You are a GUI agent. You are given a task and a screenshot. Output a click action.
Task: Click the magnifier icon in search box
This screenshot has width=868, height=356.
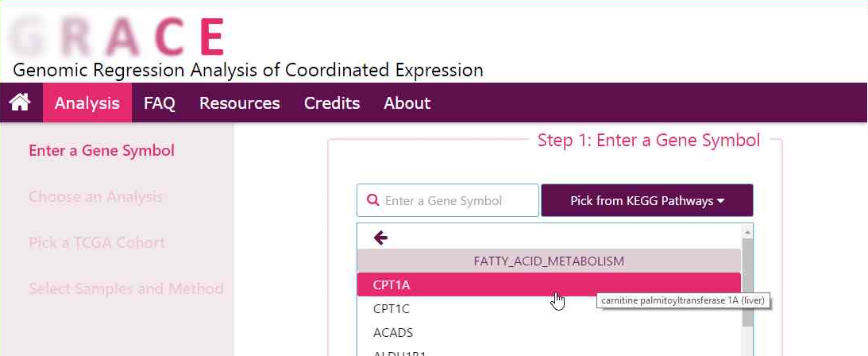pyautogui.click(x=372, y=201)
